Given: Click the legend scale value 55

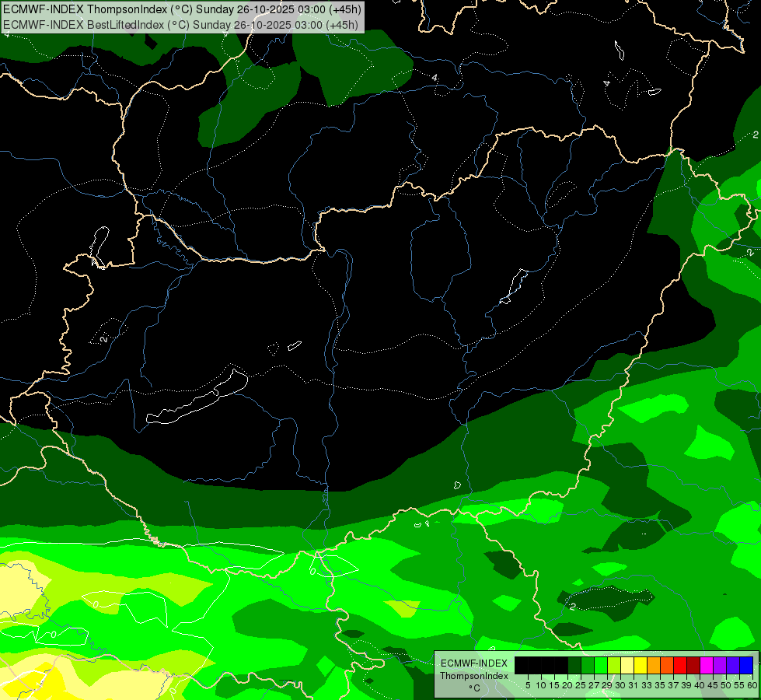Looking at the screenshot, I should (x=739, y=685).
